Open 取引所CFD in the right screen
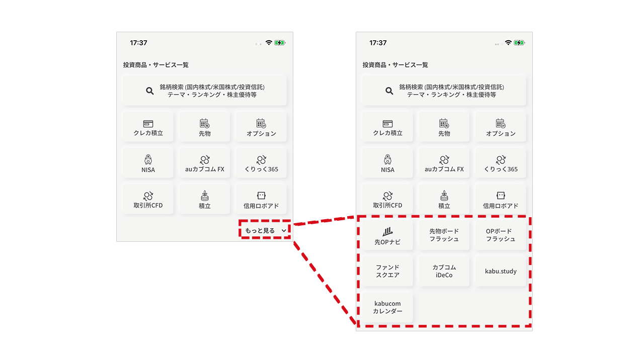Viewport: 644px width, 362px height. pyautogui.click(x=388, y=199)
